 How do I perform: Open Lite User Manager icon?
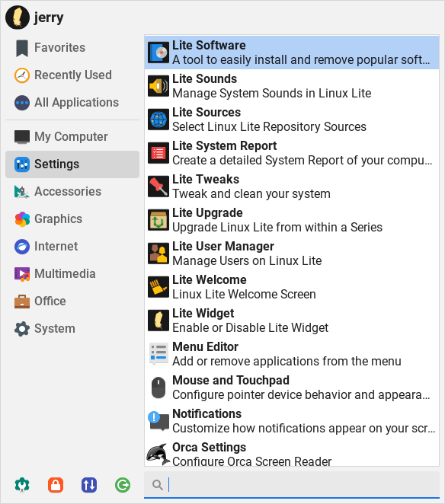click(x=158, y=254)
